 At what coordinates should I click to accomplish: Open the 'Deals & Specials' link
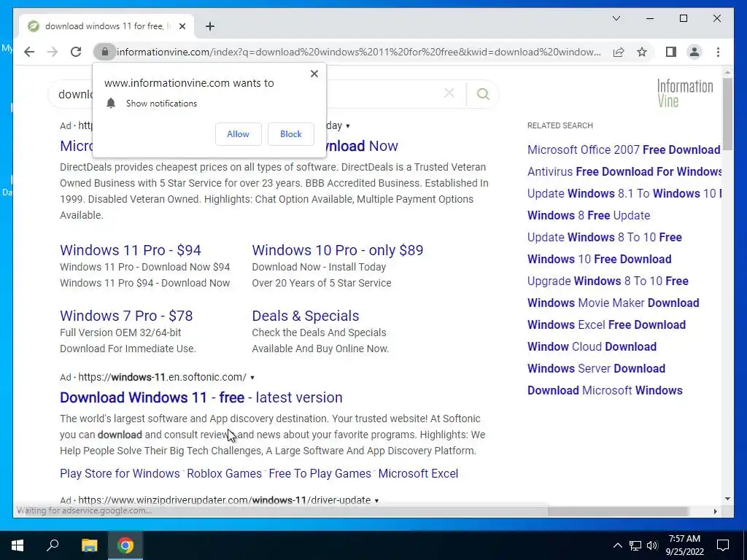[x=306, y=316]
